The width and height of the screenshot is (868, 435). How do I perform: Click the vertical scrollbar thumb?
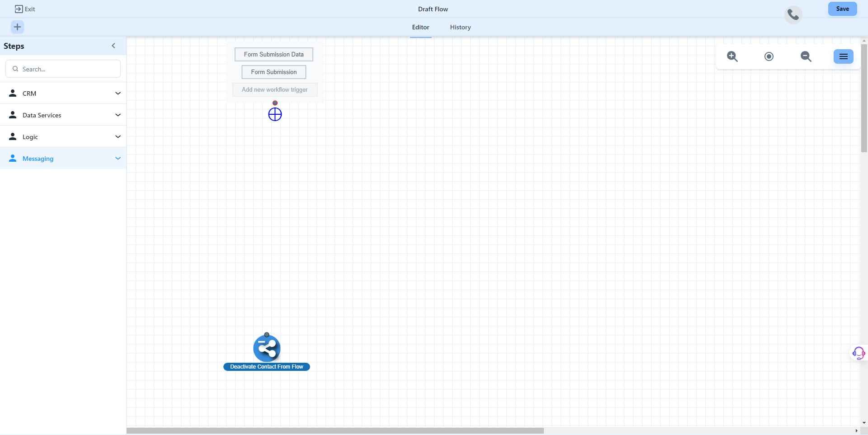[x=864, y=98]
